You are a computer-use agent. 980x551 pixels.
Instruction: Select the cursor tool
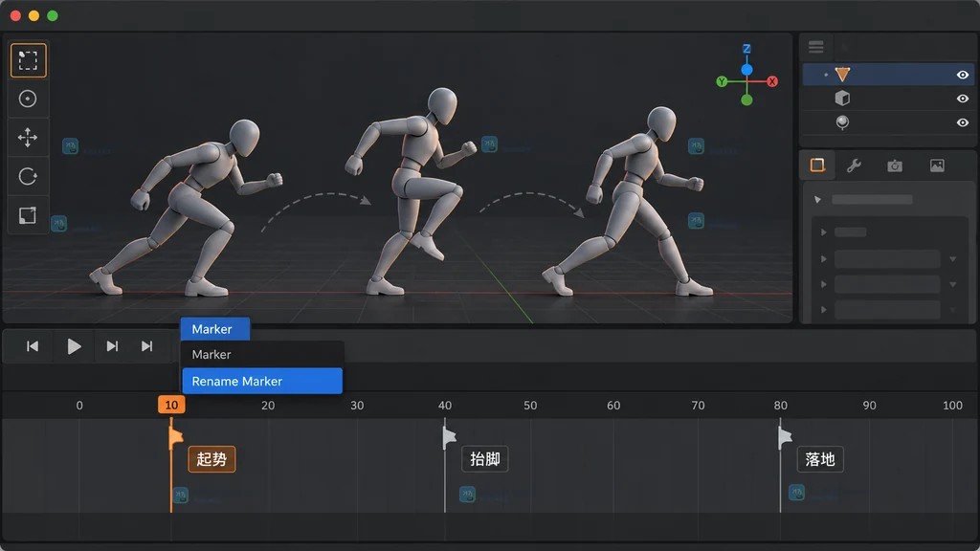pyautogui.click(x=28, y=99)
